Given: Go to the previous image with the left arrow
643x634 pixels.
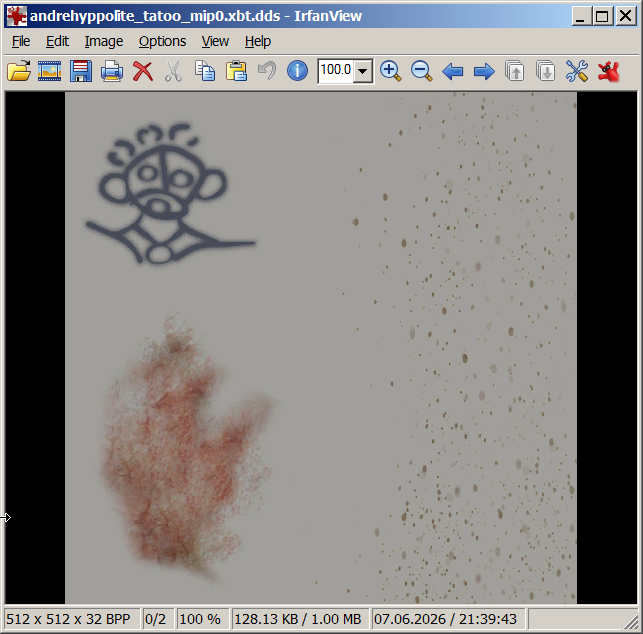Looking at the screenshot, I should coord(453,71).
